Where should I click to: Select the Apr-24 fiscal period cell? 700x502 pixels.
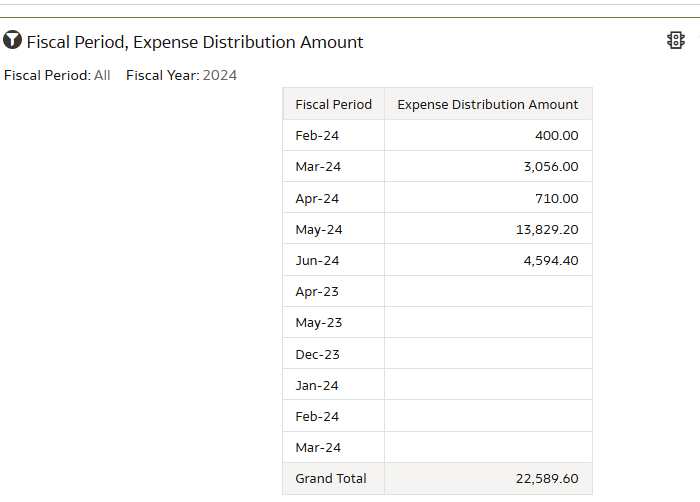pos(333,198)
